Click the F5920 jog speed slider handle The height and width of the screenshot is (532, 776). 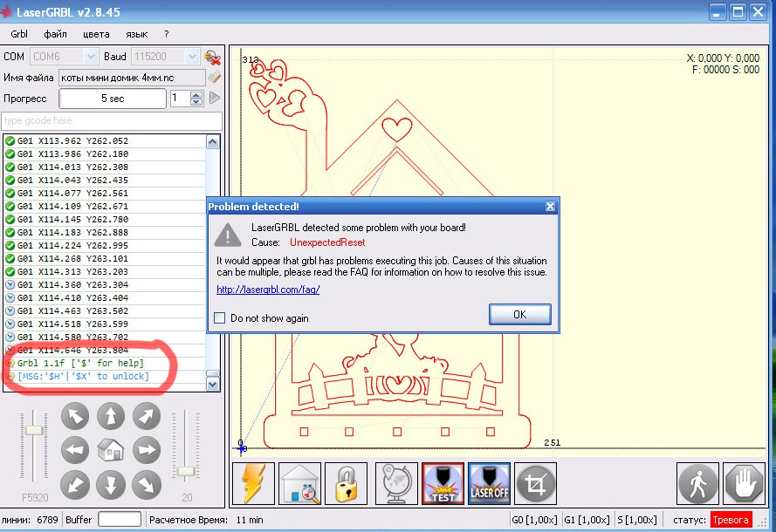click(34, 430)
